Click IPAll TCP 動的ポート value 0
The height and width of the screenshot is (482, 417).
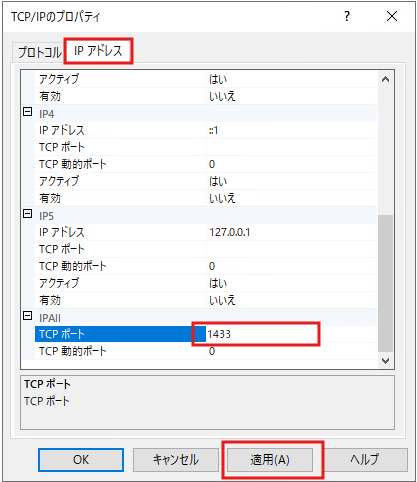click(212, 351)
